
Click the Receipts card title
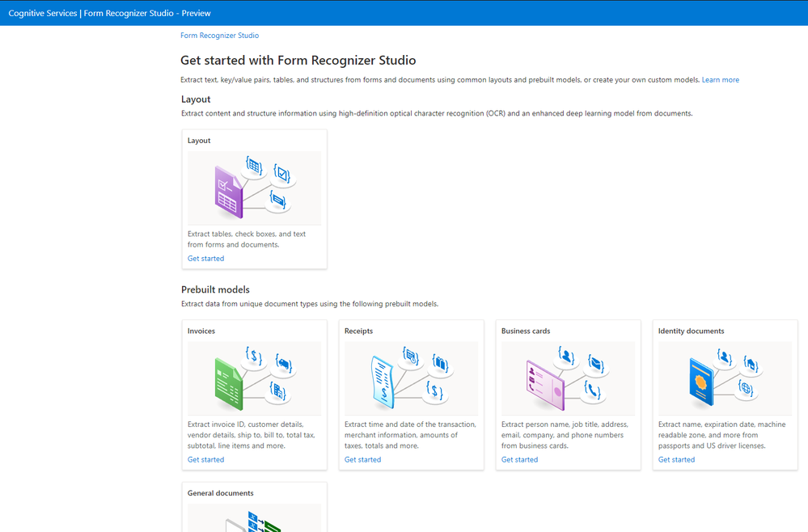point(358,331)
